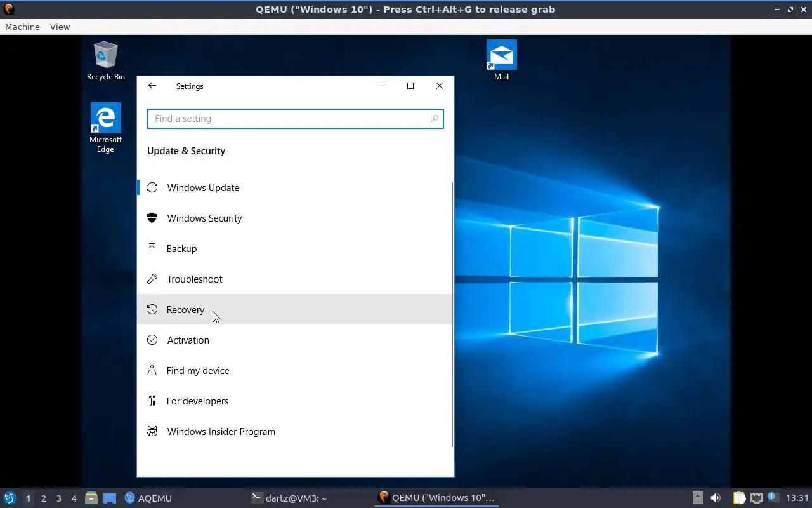Open the Troubleshoot settings page
Image resolution: width=812 pixels, height=508 pixels.
tap(295, 279)
